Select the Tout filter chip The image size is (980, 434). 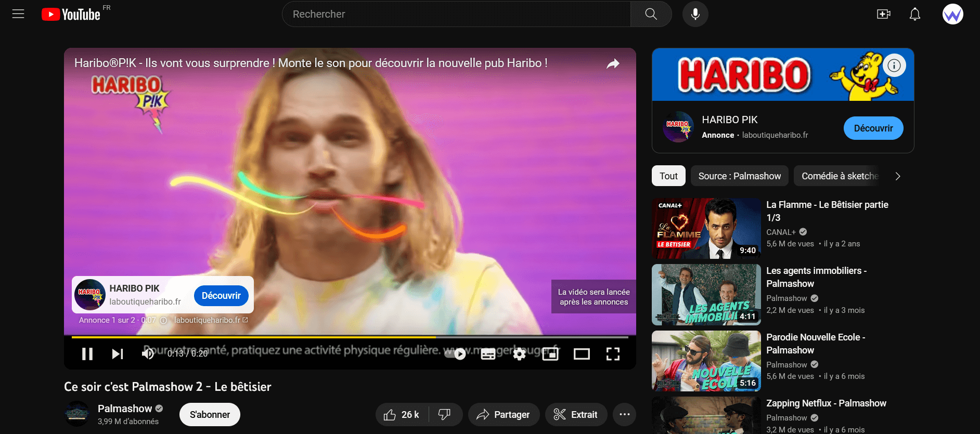click(x=668, y=176)
